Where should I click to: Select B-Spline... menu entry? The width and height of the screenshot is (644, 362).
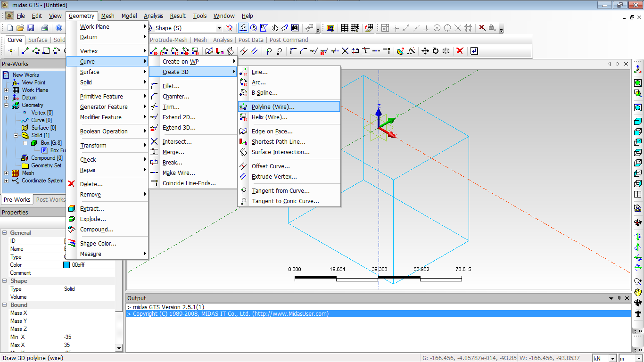point(289,93)
